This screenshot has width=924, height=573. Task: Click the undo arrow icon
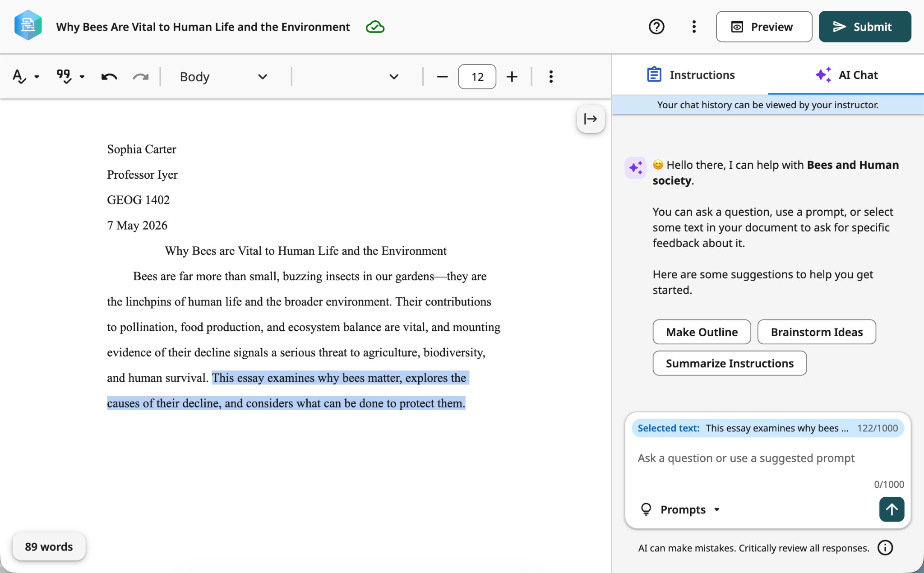[109, 77]
